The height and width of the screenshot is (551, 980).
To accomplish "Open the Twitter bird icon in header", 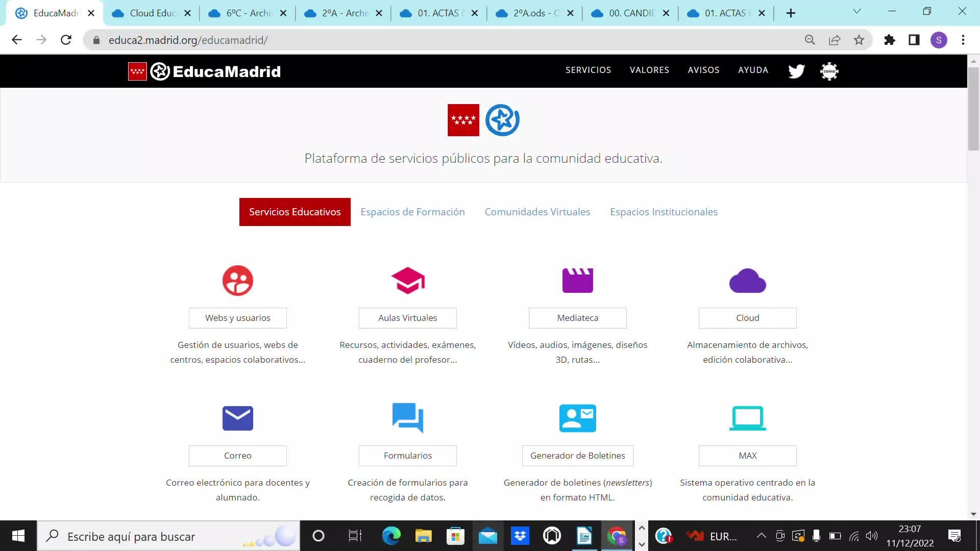I will point(796,71).
